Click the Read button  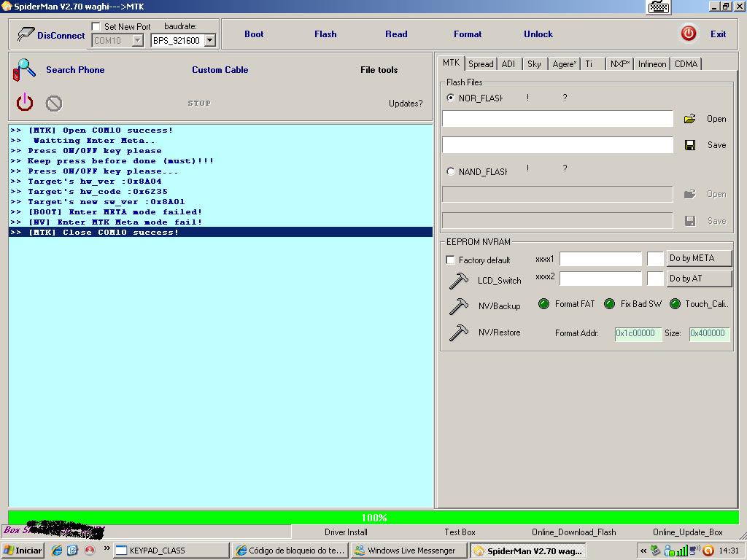point(396,34)
